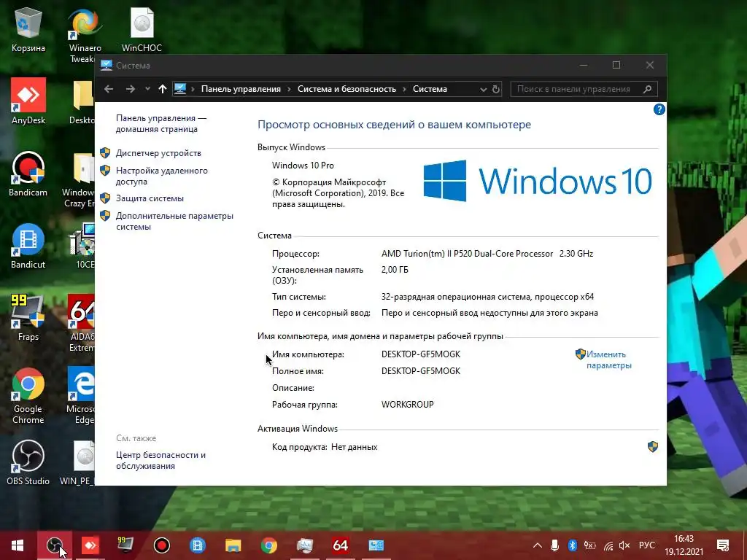Expand the address bar history dropdown
The width and height of the screenshot is (747, 560).
(x=483, y=89)
